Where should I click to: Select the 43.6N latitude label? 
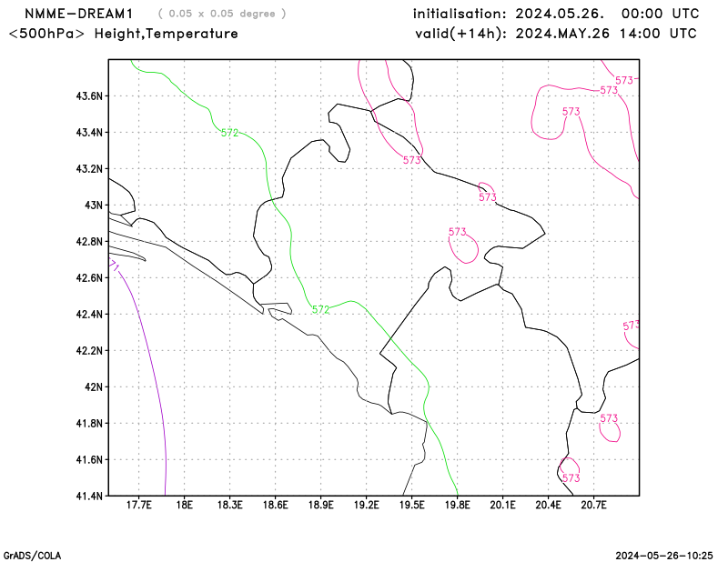(89, 96)
